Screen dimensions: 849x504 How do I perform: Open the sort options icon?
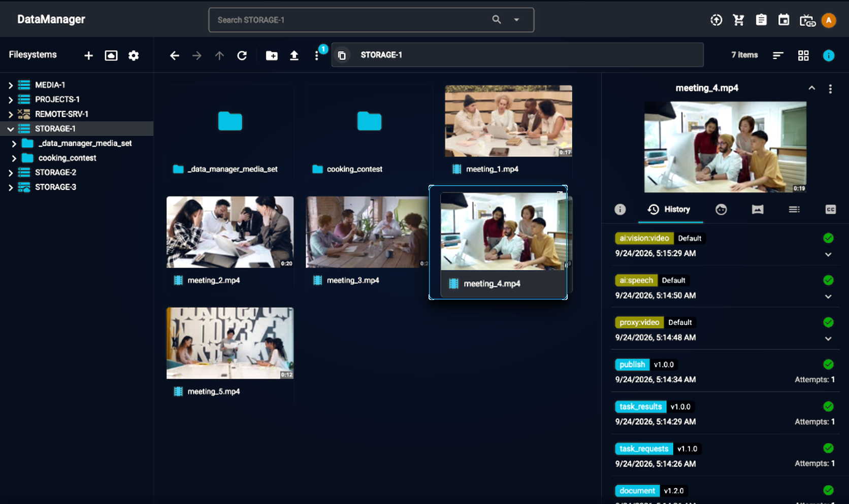[x=778, y=55]
